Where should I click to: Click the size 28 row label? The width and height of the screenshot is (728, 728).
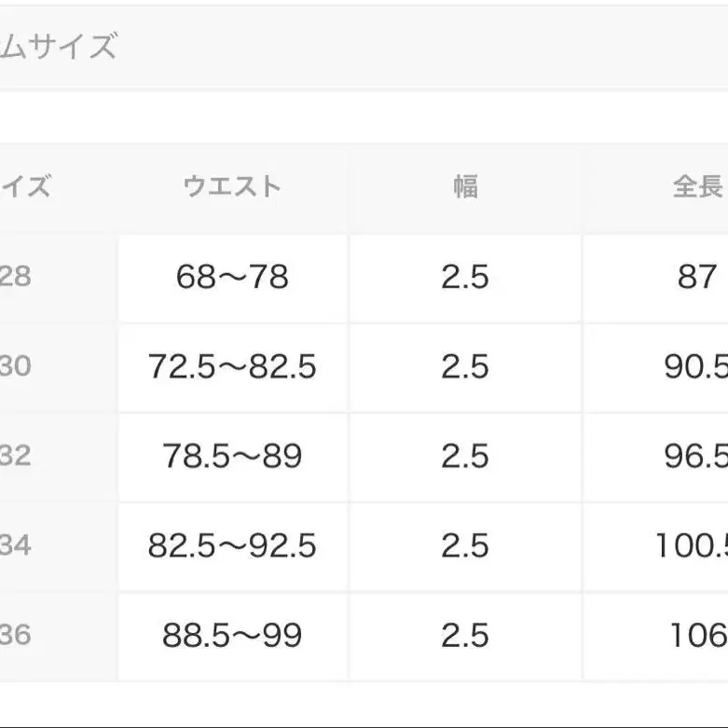[16, 277]
